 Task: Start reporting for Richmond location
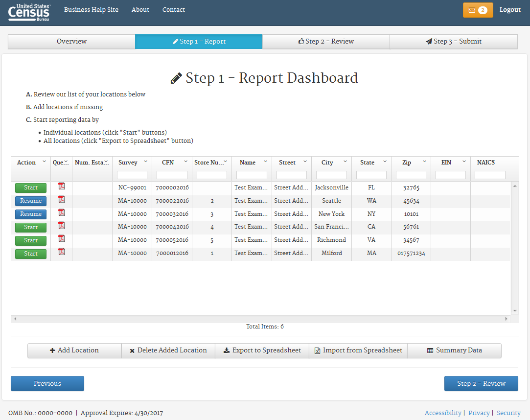[x=31, y=240]
